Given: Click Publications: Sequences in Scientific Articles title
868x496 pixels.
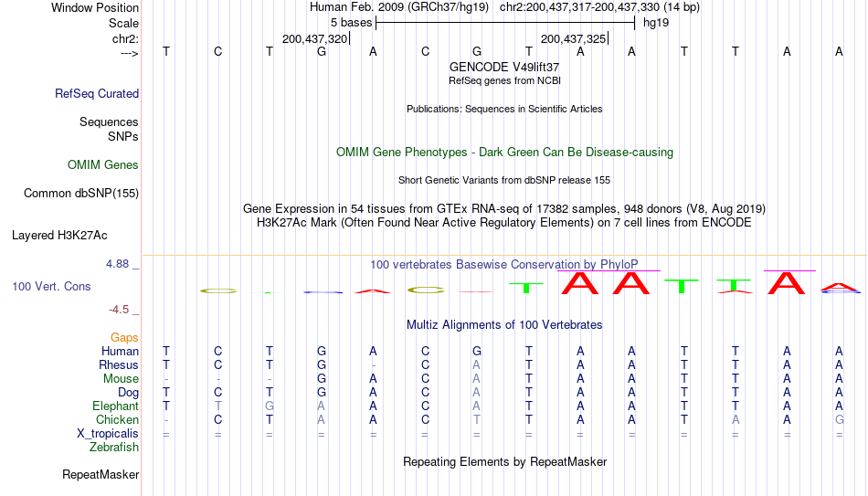Looking at the screenshot, I should (x=504, y=109).
